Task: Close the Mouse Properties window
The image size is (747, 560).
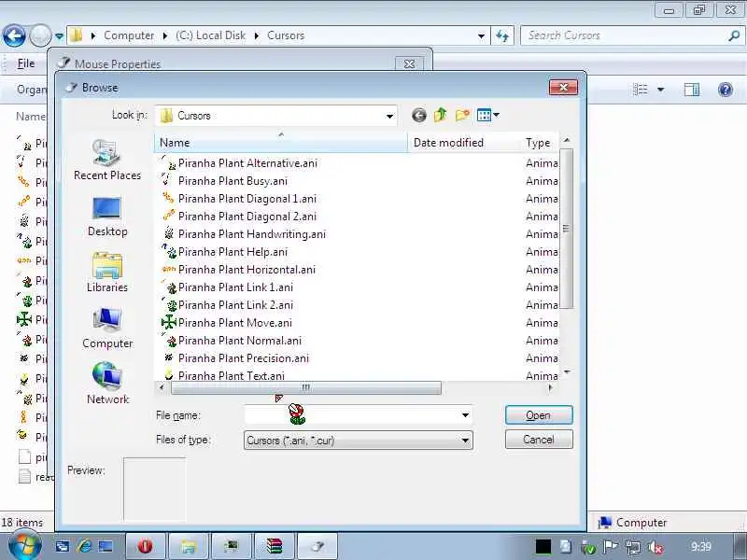Action: tap(410, 63)
